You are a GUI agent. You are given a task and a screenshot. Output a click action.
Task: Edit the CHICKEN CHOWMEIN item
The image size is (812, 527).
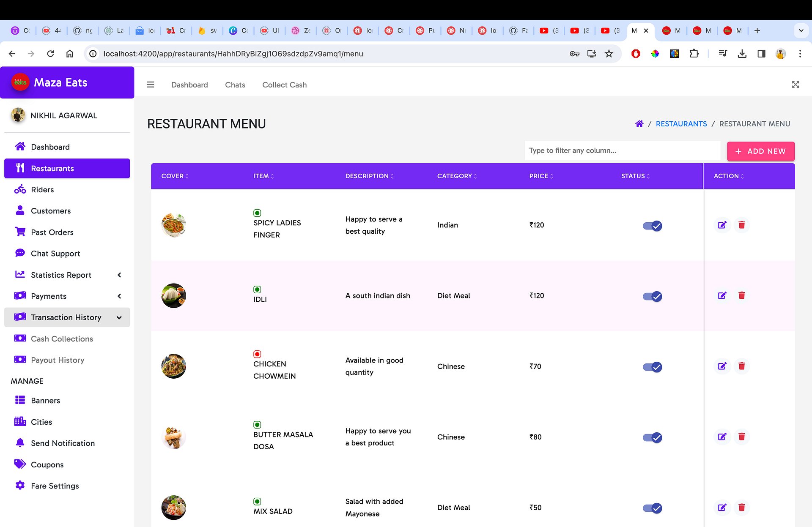pyautogui.click(x=722, y=366)
